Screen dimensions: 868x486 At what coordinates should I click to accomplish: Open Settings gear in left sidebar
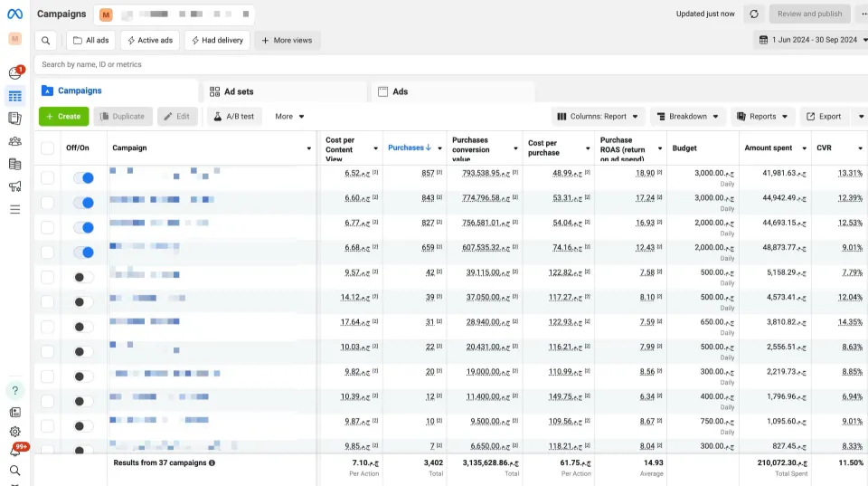click(x=15, y=432)
